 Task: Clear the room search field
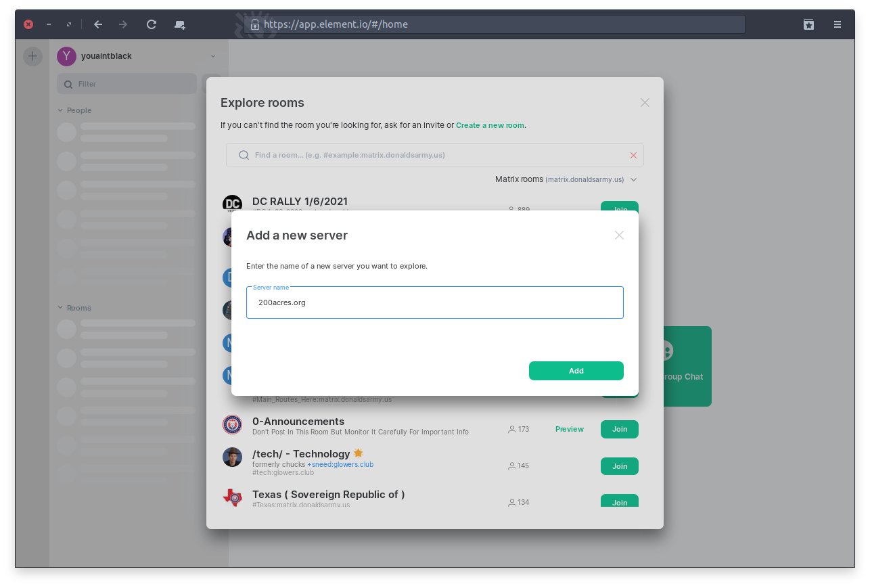[633, 155]
